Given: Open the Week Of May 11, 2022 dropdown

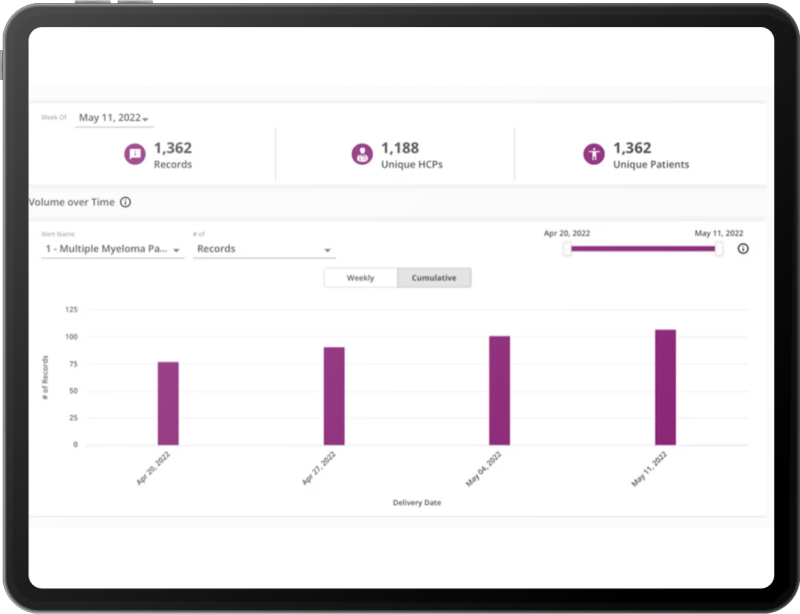Looking at the screenshot, I should (114, 118).
